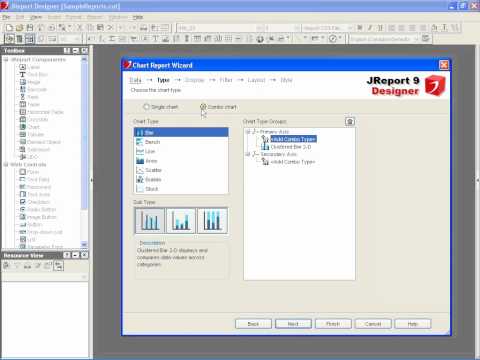The height and width of the screenshot is (360, 480).
Task: Select the Chart component in Toolbox
Action: [x=29, y=127]
